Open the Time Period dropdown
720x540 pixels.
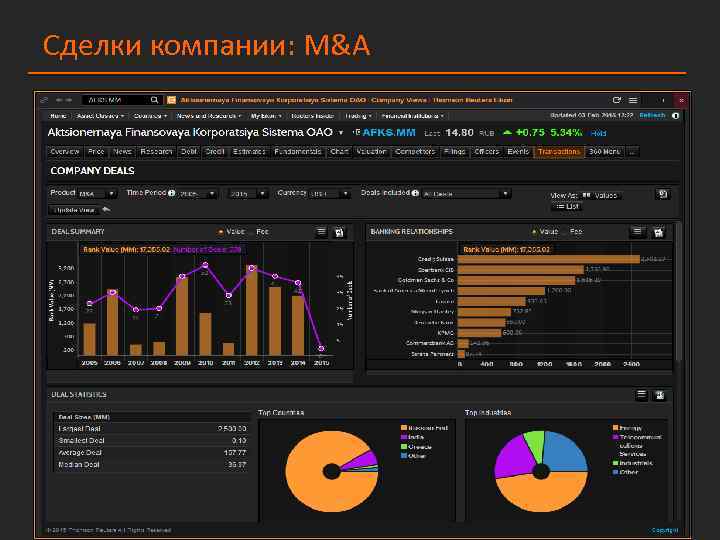[197, 194]
